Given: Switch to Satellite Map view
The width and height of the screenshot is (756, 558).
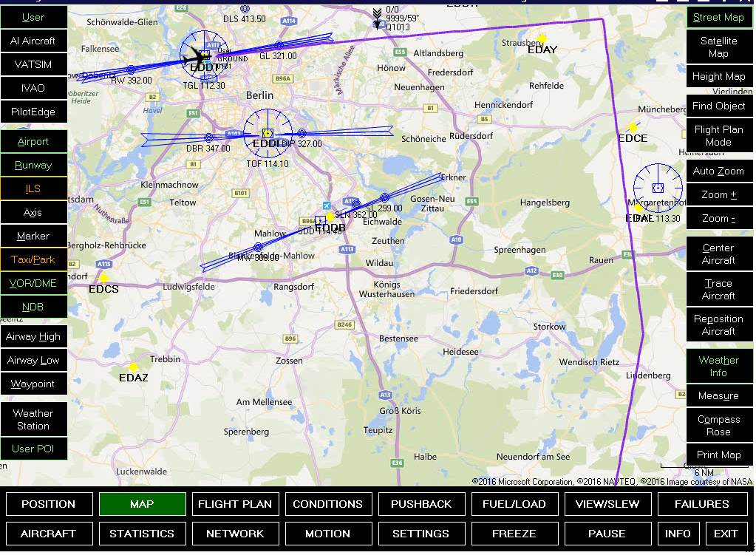Looking at the screenshot, I should [719, 47].
